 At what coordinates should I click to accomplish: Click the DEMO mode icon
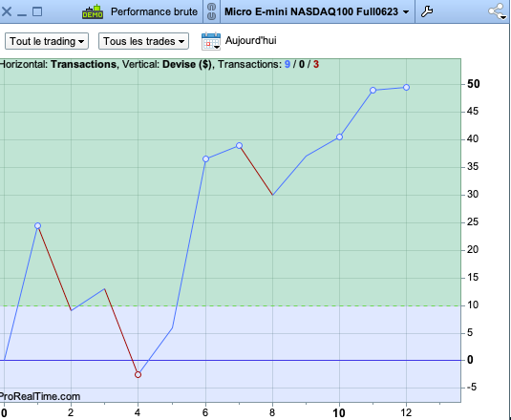[x=93, y=11]
